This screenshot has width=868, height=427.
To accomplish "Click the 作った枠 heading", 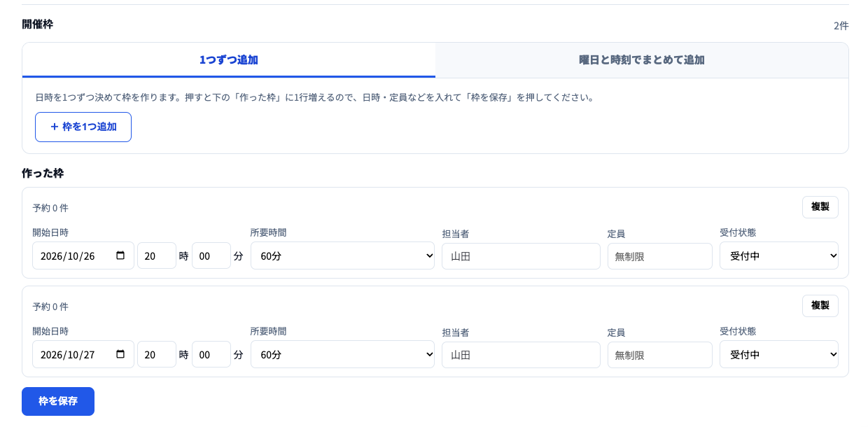I will tap(43, 173).
